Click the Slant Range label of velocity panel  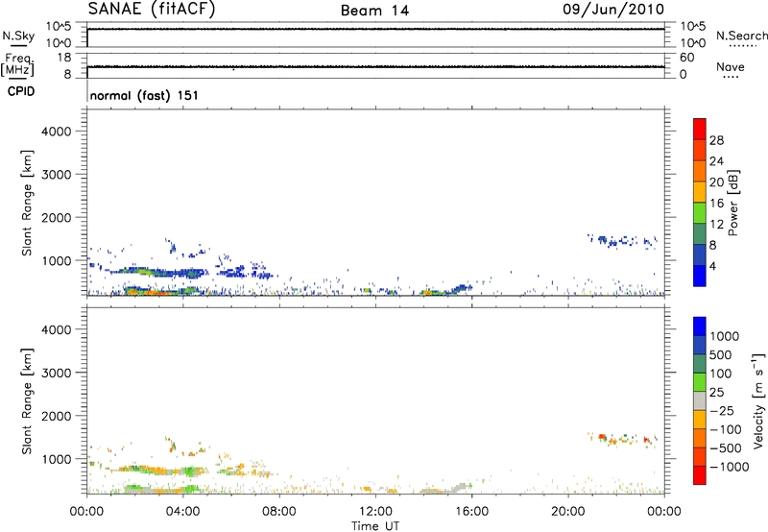coord(27,401)
